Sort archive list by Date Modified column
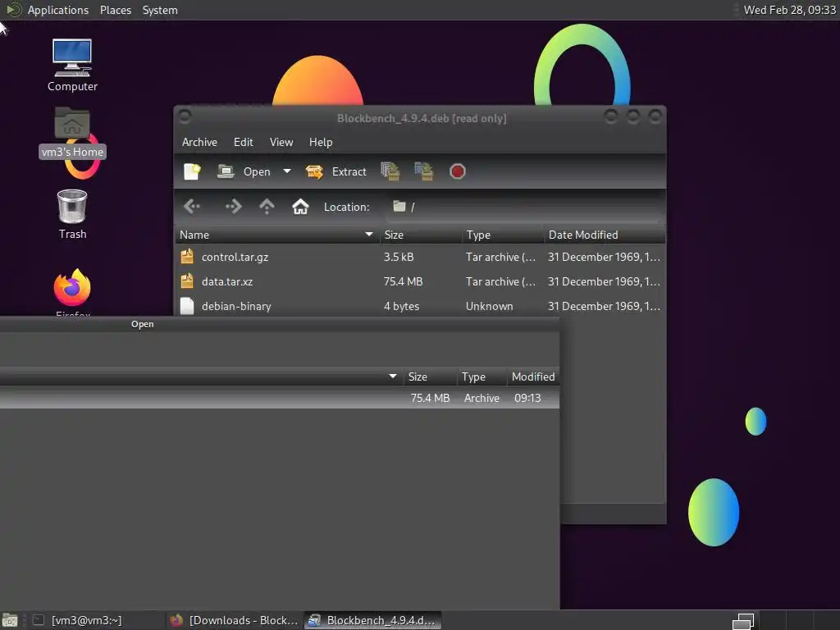This screenshot has width=840, height=630. click(605, 235)
